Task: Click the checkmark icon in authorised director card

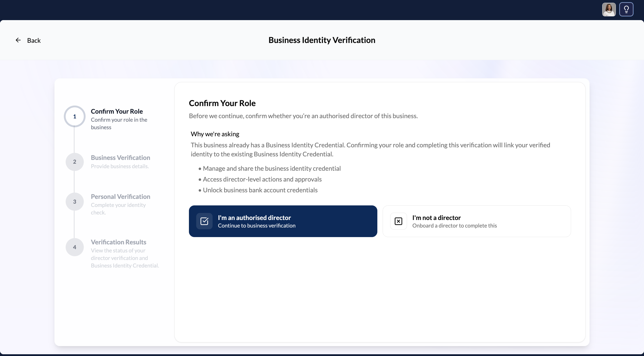Action: 204,221
